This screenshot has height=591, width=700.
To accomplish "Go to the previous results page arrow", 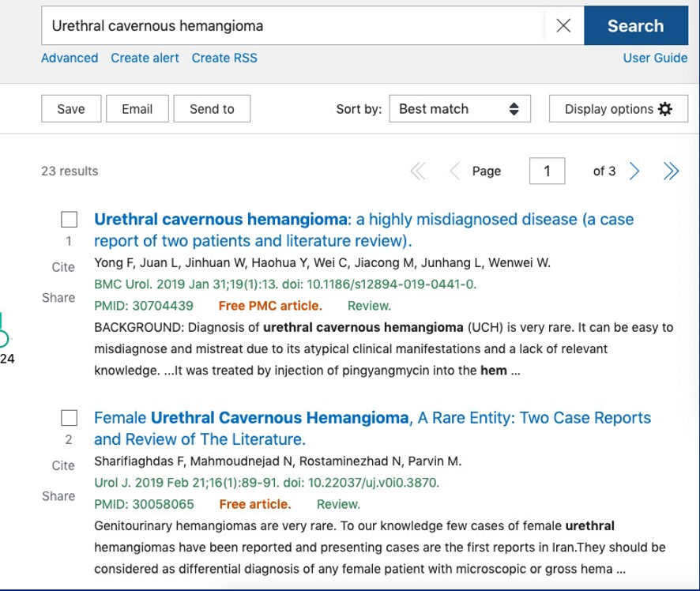I will pos(454,171).
